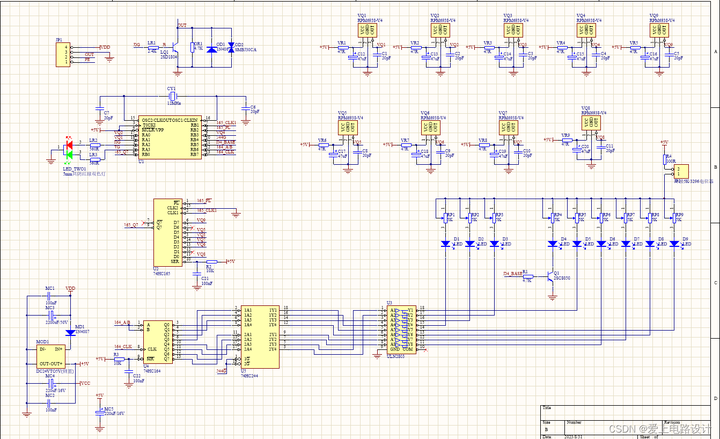Click the VDD power port above MC1
This screenshot has width=720, height=439.
[x=70, y=289]
